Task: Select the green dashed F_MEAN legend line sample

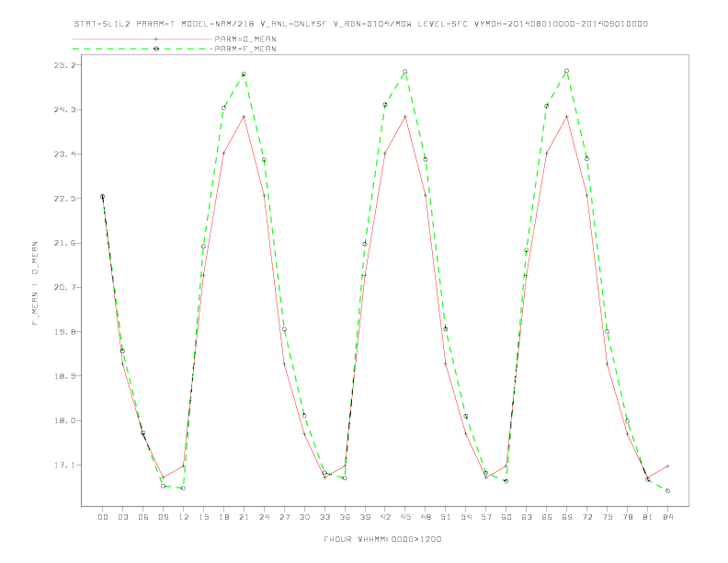Action: pyautogui.click(x=142, y=49)
